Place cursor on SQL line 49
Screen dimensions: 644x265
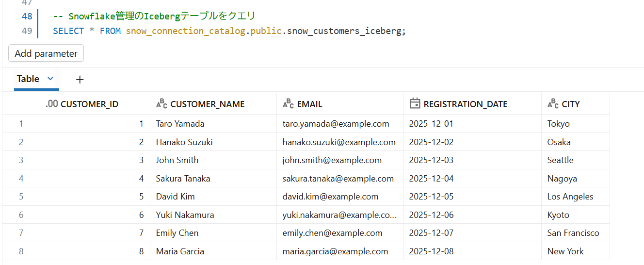coord(229,31)
